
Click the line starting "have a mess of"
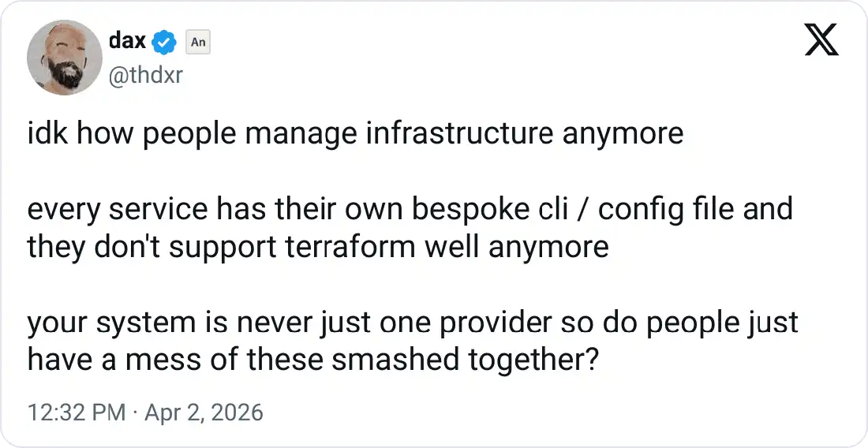tap(312, 360)
